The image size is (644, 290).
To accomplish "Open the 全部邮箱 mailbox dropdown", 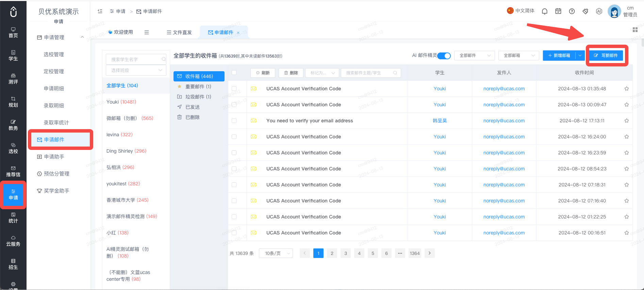I will click(x=519, y=56).
